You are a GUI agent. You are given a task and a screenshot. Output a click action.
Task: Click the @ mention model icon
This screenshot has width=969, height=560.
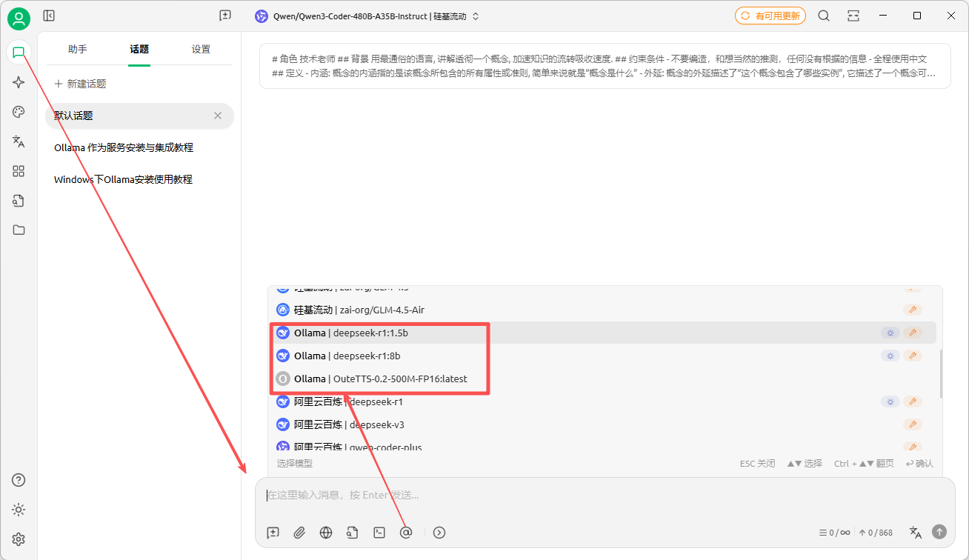(x=406, y=532)
